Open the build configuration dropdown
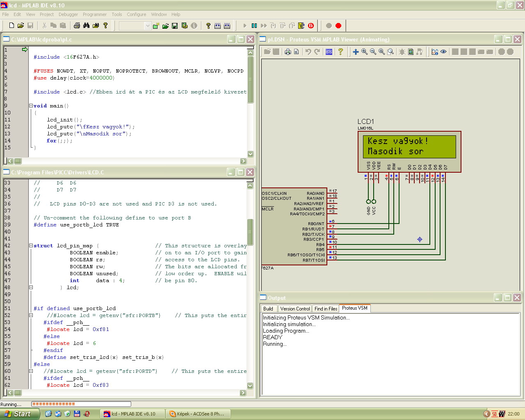The image size is (525, 420). coord(148,26)
